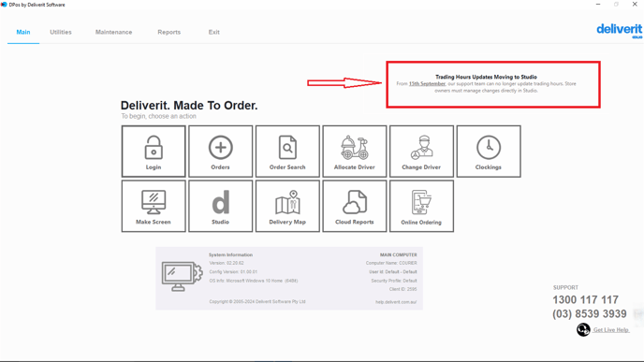Image resolution: width=644 pixels, height=362 pixels.
Task: Click support number (03) 8539 3939
Action: point(590,314)
